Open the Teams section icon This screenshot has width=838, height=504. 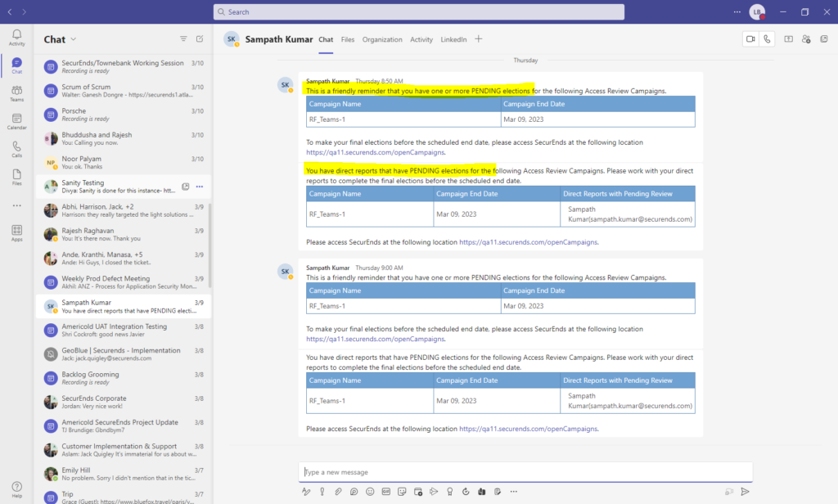click(16, 93)
